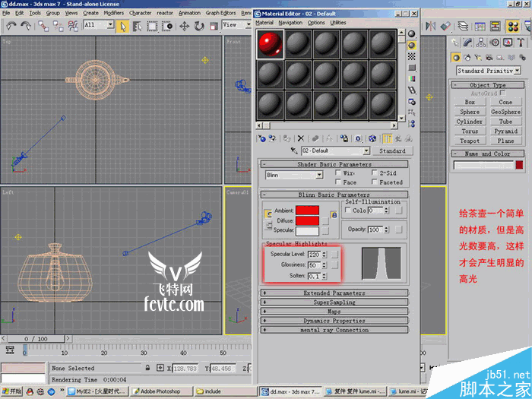Select Geometry category icon in Create panel
This screenshot has height=399, width=532.
point(456,57)
